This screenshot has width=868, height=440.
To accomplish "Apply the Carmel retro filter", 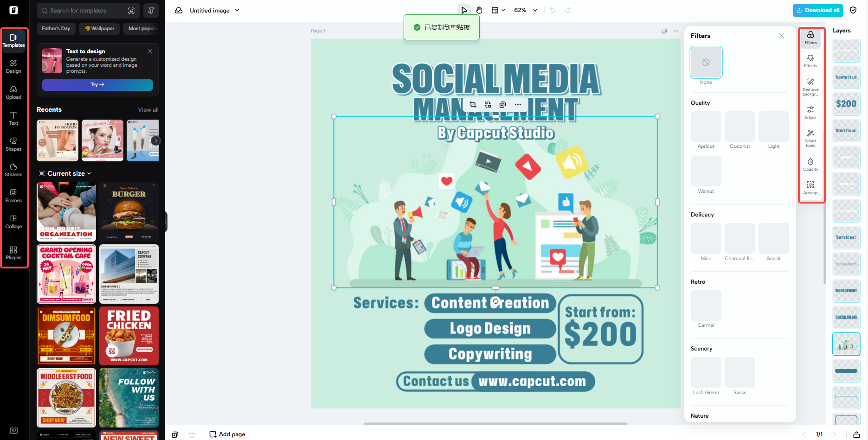I will tap(706, 306).
